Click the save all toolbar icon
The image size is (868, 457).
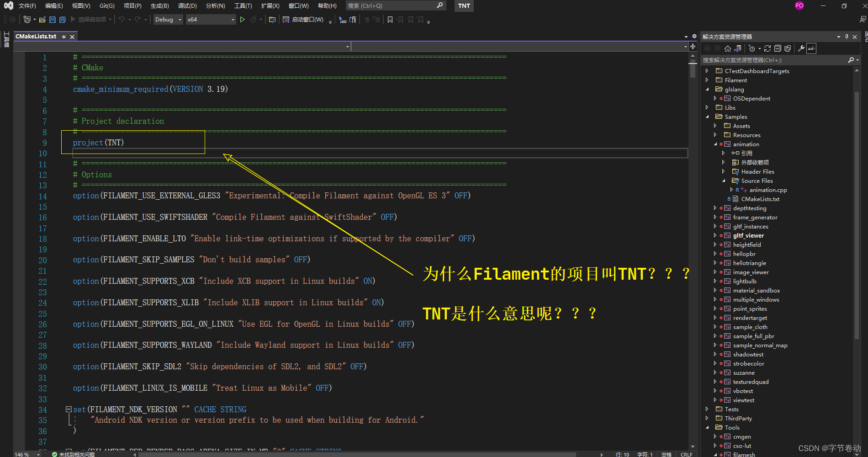pyautogui.click(x=63, y=20)
